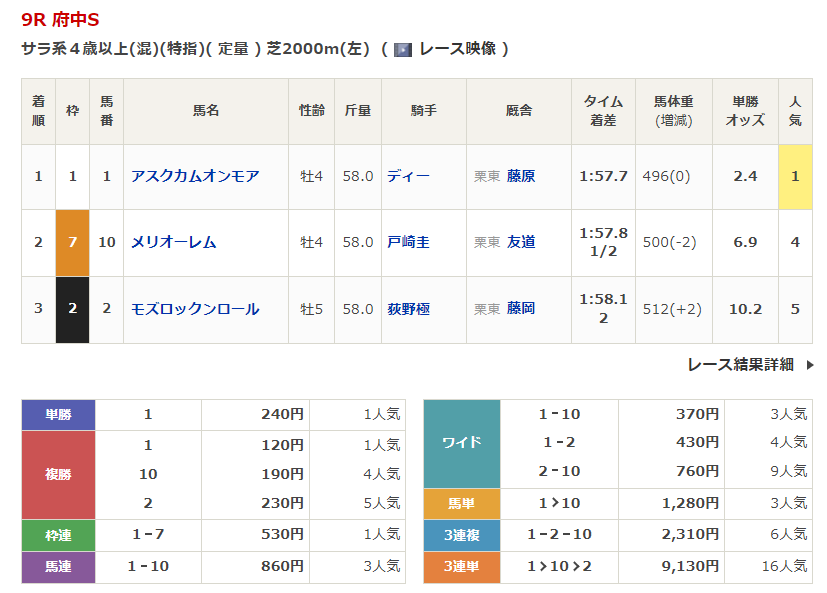Click the black frame 2 cell
Screen dimensions: 827x593
click(72, 309)
